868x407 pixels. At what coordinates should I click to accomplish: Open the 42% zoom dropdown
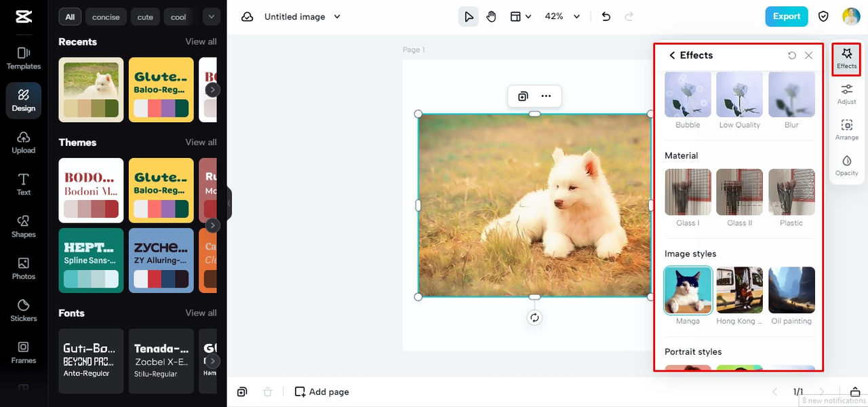pos(563,16)
